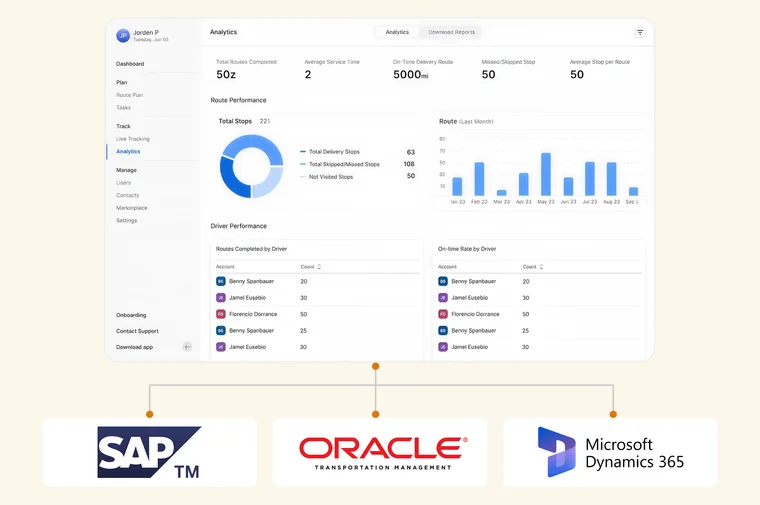Open Marketplace in the sidebar
The width and height of the screenshot is (760, 505).
coord(131,208)
